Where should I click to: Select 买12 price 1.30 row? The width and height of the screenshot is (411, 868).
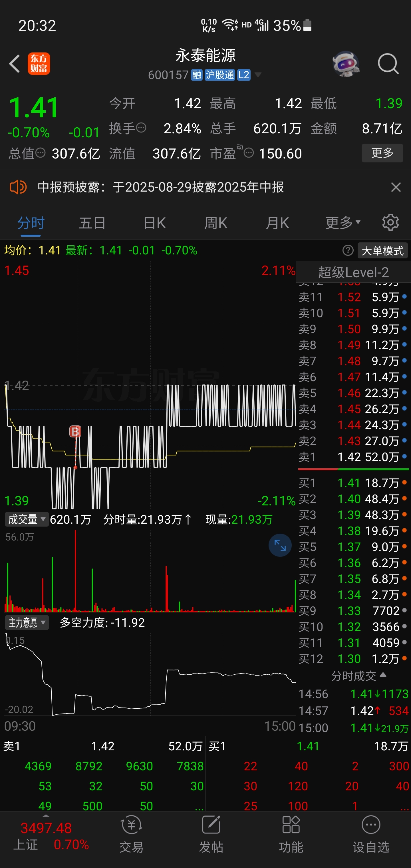(x=353, y=659)
